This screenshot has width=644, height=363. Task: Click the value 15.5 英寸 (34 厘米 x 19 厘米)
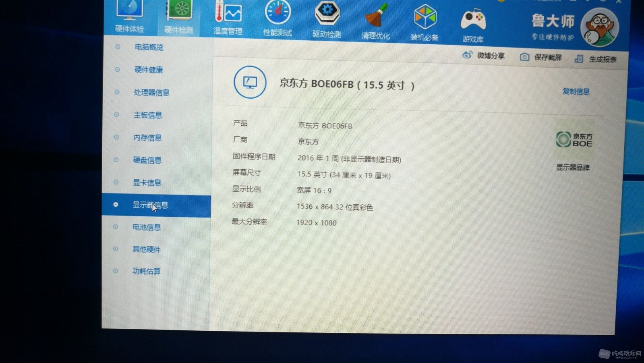click(x=344, y=175)
